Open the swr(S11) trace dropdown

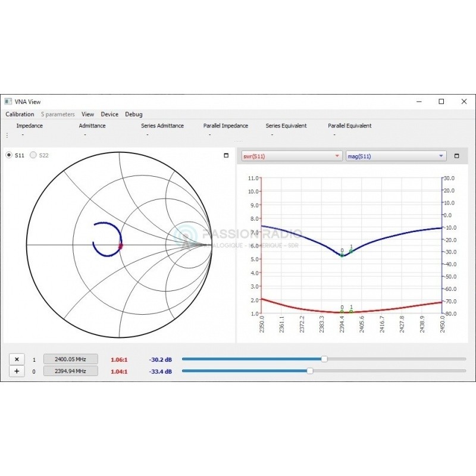pos(292,156)
